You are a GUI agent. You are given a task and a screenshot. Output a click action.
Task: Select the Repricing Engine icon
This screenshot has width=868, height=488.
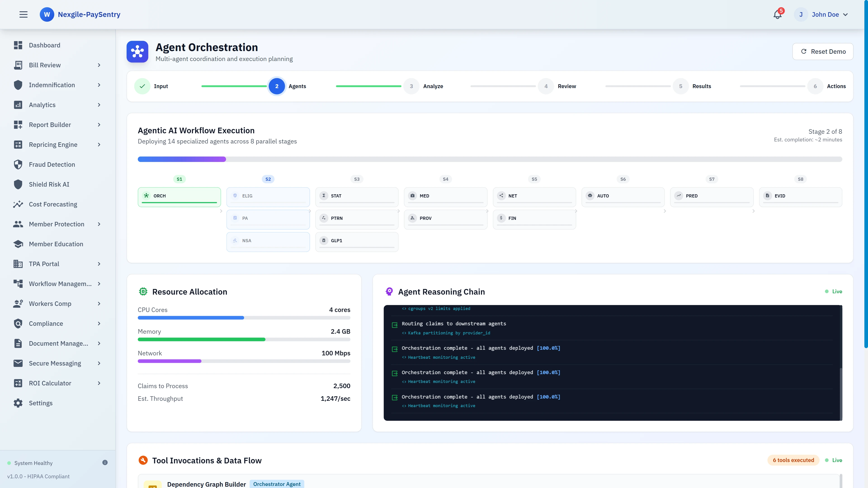(x=18, y=145)
